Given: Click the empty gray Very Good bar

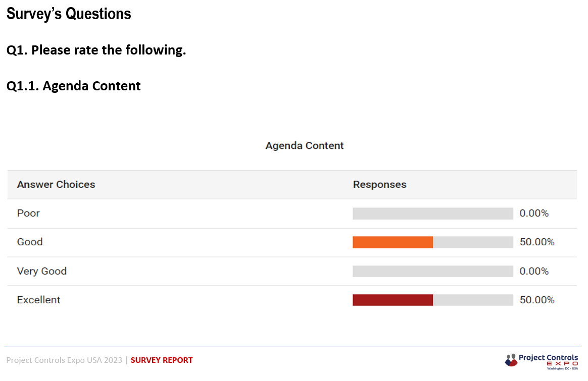Looking at the screenshot, I should coord(433,271).
